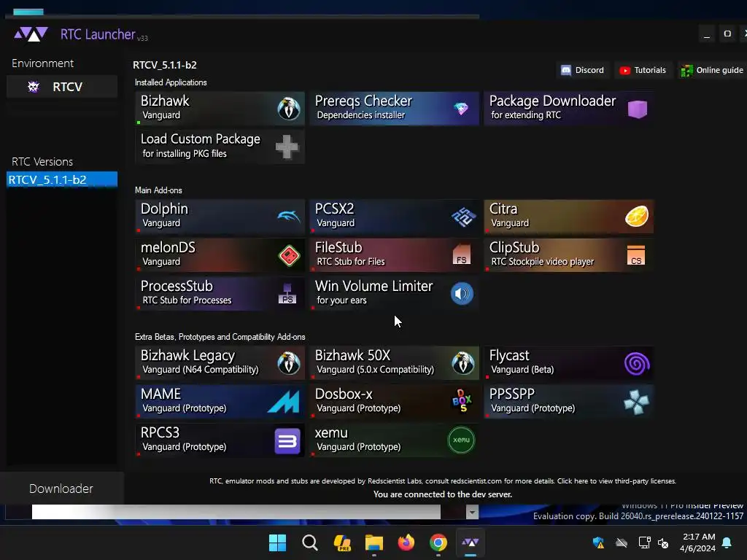Click the Package Downloader tile title
This screenshot has width=747, height=560.
click(553, 101)
